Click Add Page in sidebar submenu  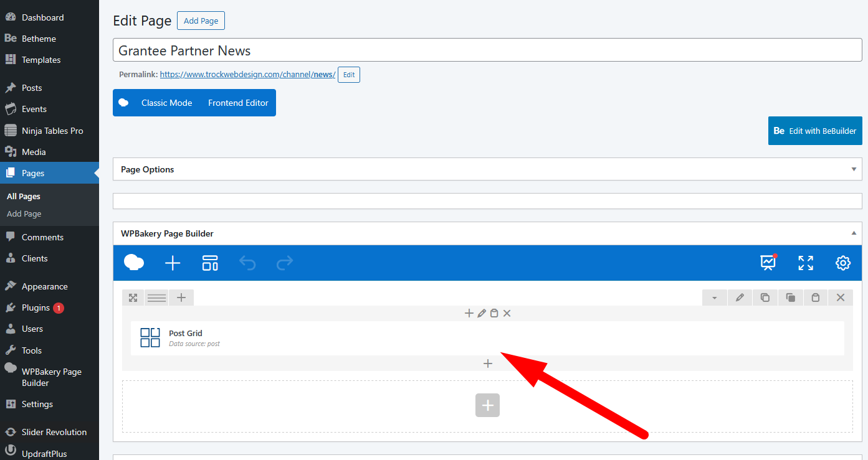pyautogui.click(x=24, y=214)
